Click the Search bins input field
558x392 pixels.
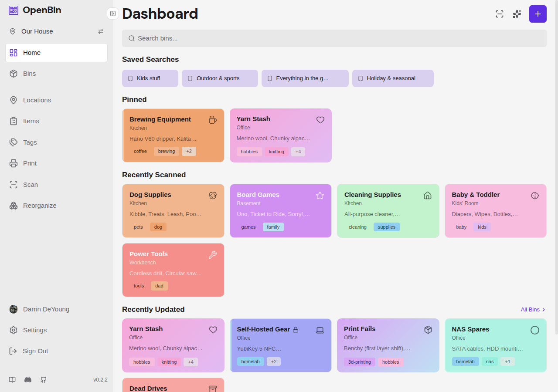[x=334, y=38]
